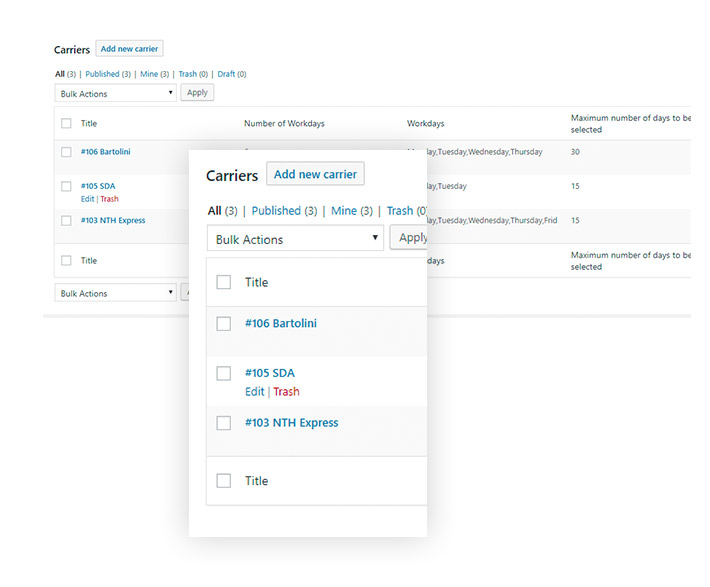Open #106 Bartolini carrier in the zoomed panel
The height and width of the screenshot is (587, 710).
pos(281,323)
